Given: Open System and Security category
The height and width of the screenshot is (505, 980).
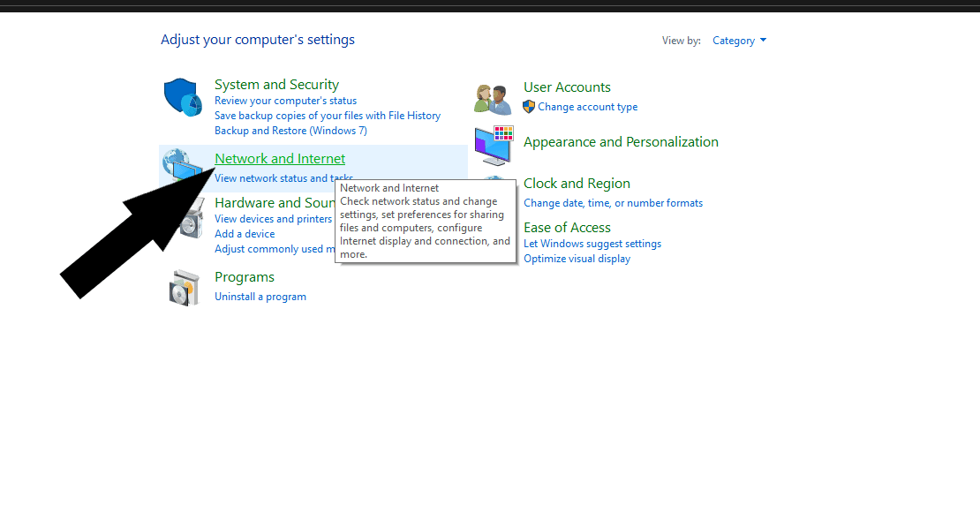Looking at the screenshot, I should pyautogui.click(x=276, y=85).
